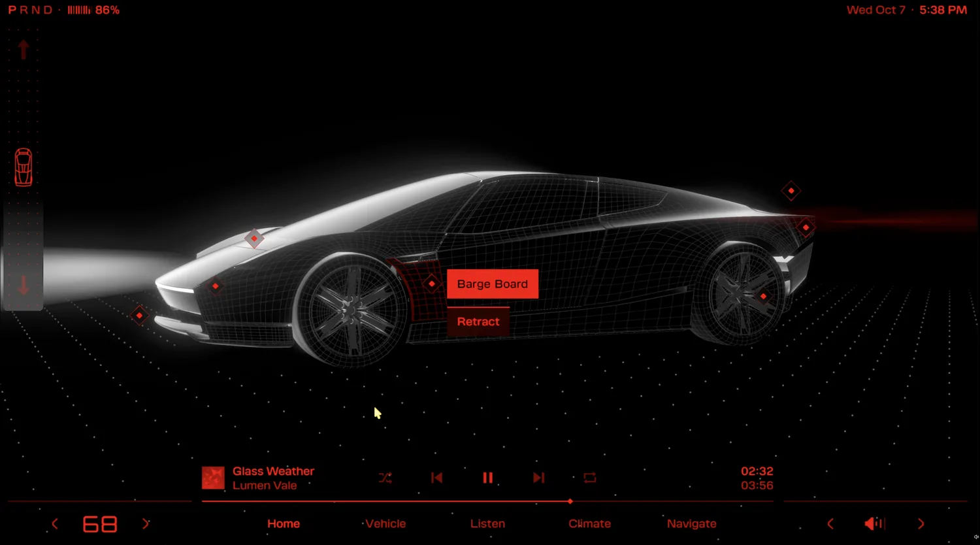This screenshot has height=545, width=980.
Task: Lower volume with the left chevron
Action: tap(830, 523)
